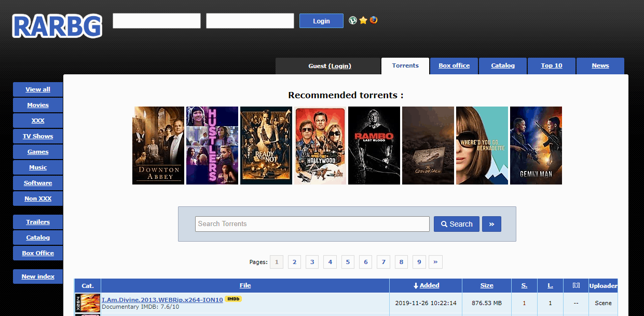Go to page 5
644x316 pixels.
coord(348,262)
